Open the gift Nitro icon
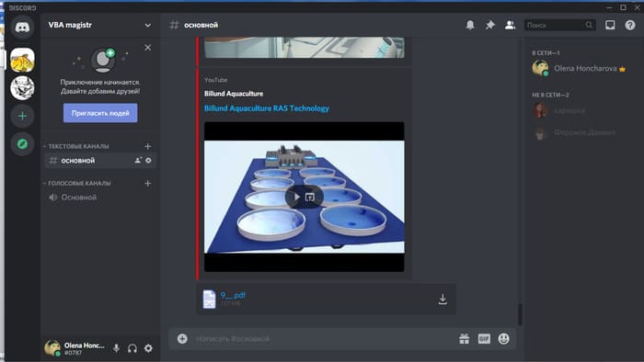This screenshot has height=362, width=644. [x=464, y=339]
